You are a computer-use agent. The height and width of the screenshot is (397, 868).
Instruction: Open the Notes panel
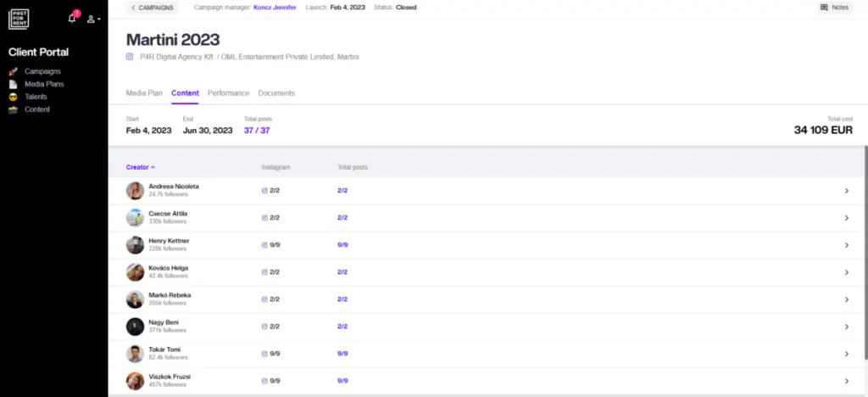tap(835, 8)
